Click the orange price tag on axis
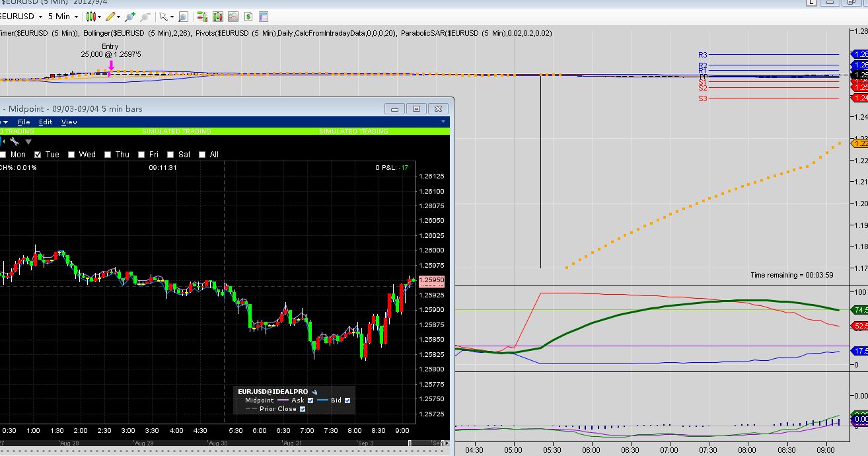Screen dimensions: 868x456 click(x=859, y=143)
